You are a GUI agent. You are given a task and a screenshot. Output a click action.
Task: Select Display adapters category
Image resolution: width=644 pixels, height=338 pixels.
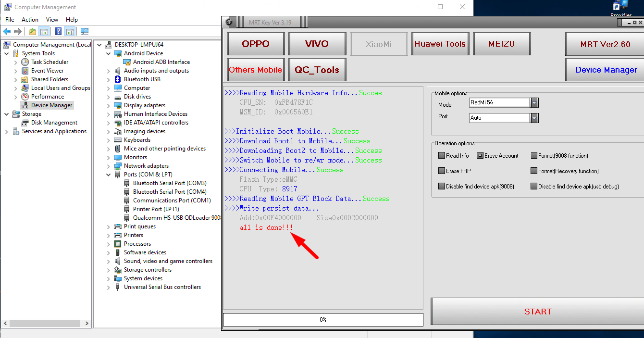[144, 105]
